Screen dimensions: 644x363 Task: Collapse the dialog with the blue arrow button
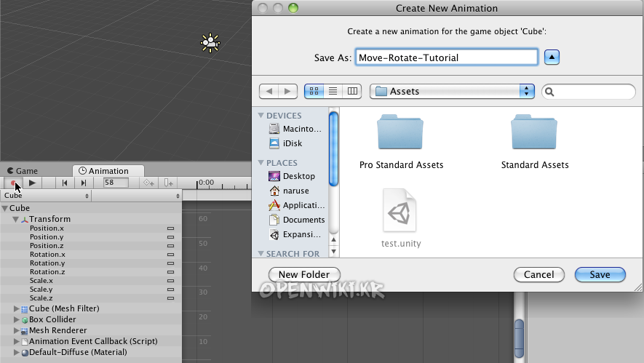tap(552, 57)
